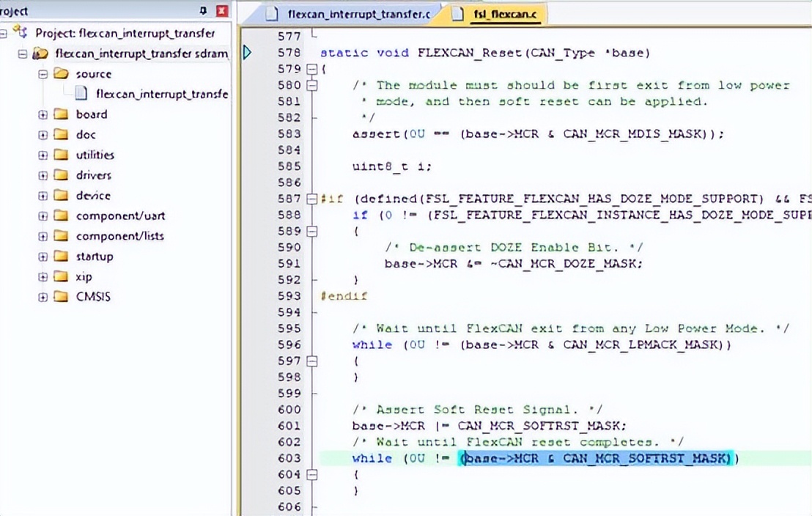
Task: Expand the startup folder
Action: point(43,257)
